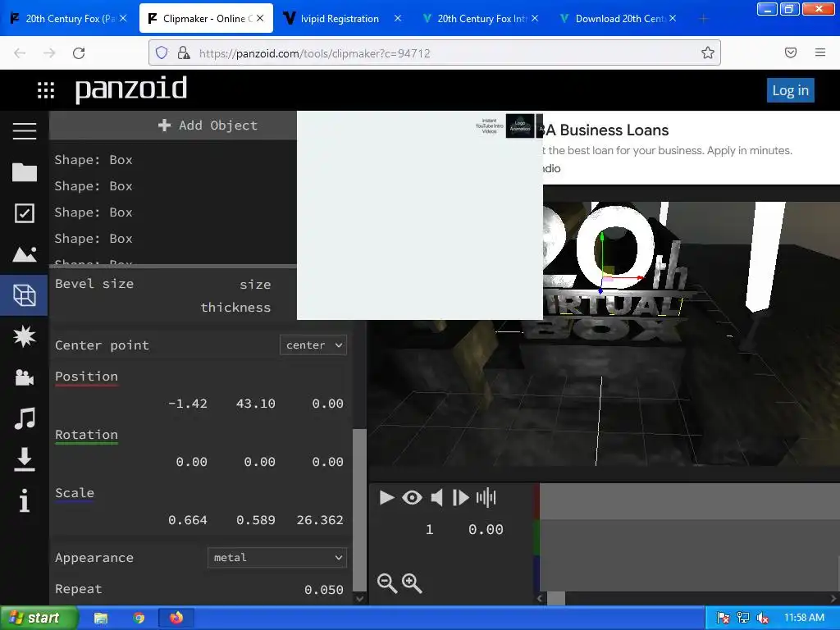The height and width of the screenshot is (630, 840).
Task: Switch to 20th Century Fox Panzoid tab
Action: point(69,18)
